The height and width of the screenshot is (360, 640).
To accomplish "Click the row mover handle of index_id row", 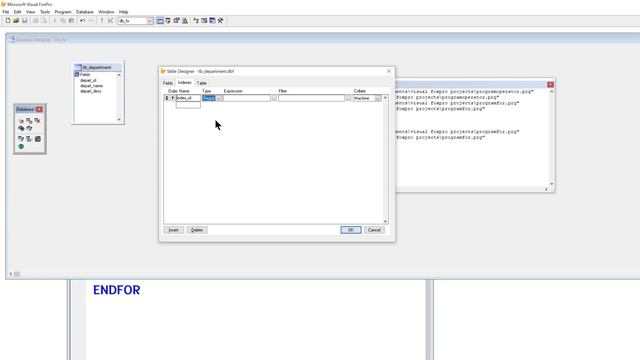I will [x=167, y=98].
